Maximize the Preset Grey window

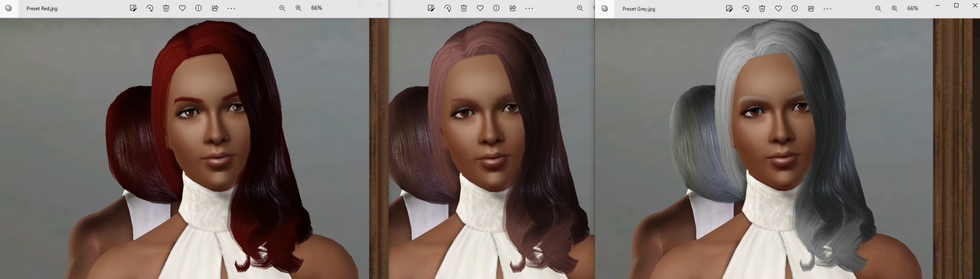pos(956,5)
